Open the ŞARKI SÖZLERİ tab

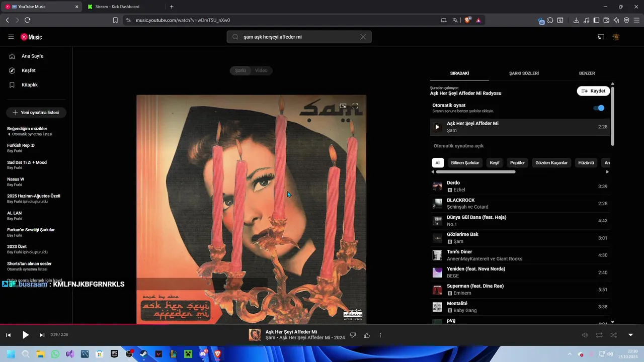point(524,73)
